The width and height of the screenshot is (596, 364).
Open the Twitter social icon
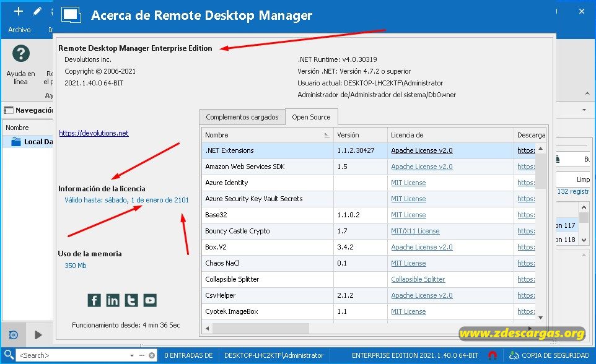[x=131, y=300]
